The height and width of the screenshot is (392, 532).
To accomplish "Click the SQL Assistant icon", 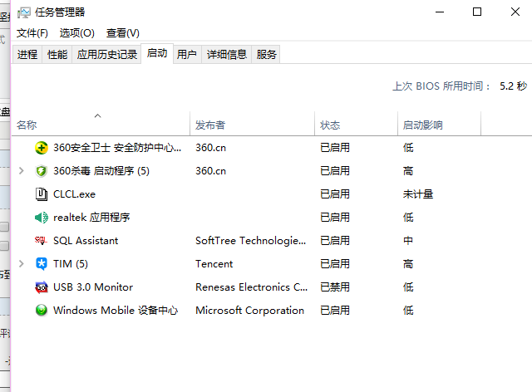I will (41, 240).
